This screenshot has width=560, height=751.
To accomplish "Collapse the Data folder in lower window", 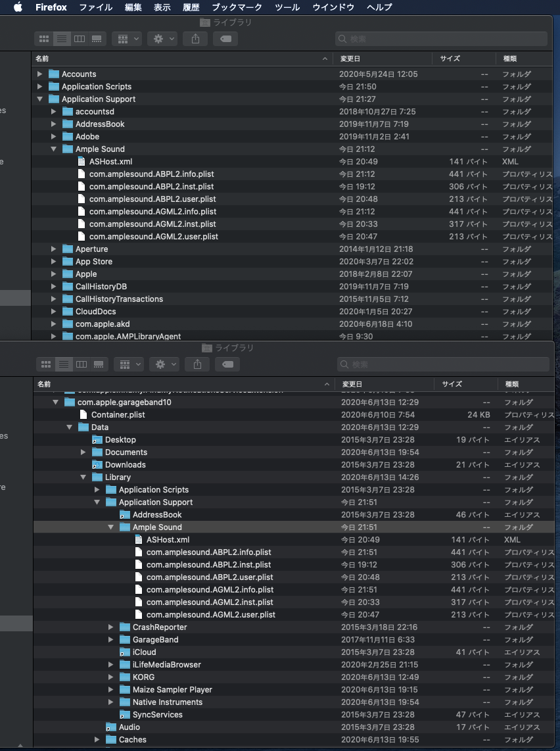I will pyautogui.click(x=70, y=427).
